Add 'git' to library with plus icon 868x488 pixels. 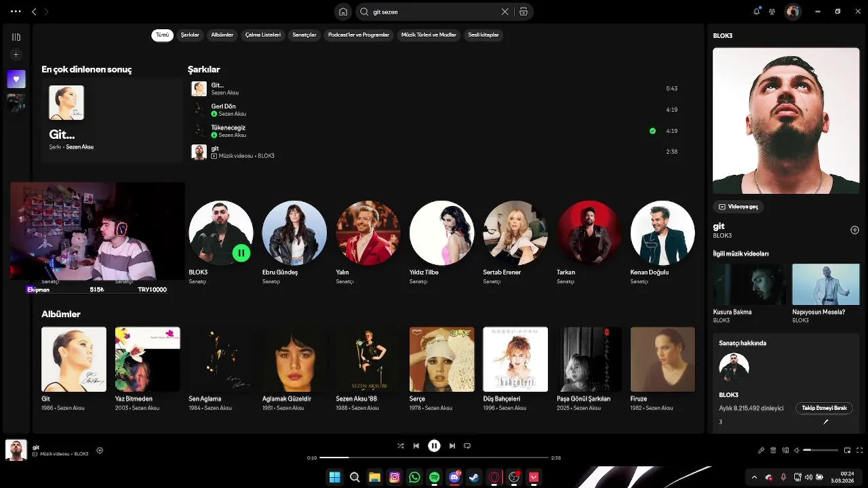[x=854, y=230]
